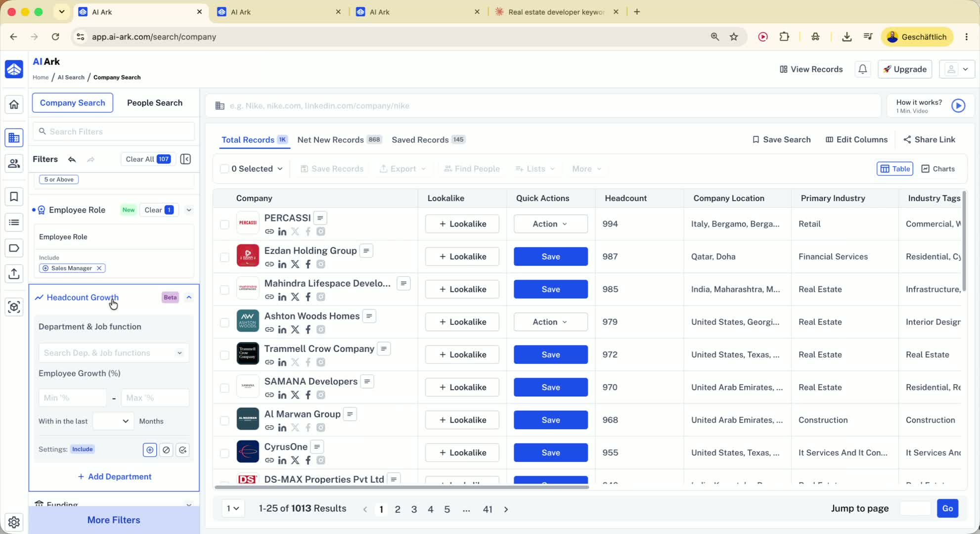Image resolution: width=980 pixels, height=534 pixels.
Task: Open the page size dropdown in the pagination bar
Action: pos(233,508)
